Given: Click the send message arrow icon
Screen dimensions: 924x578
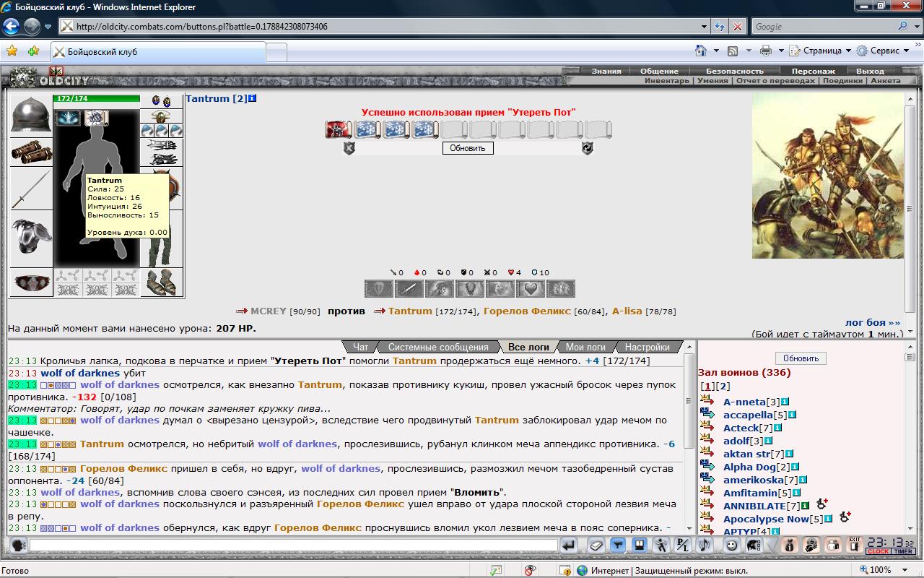Looking at the screenshot, I should tap(570, 545).
